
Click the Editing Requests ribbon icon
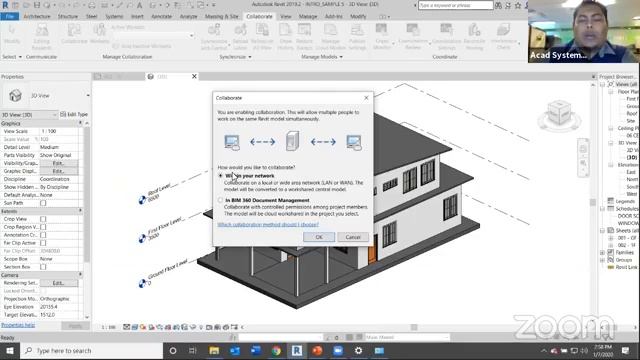coord(41,30)
